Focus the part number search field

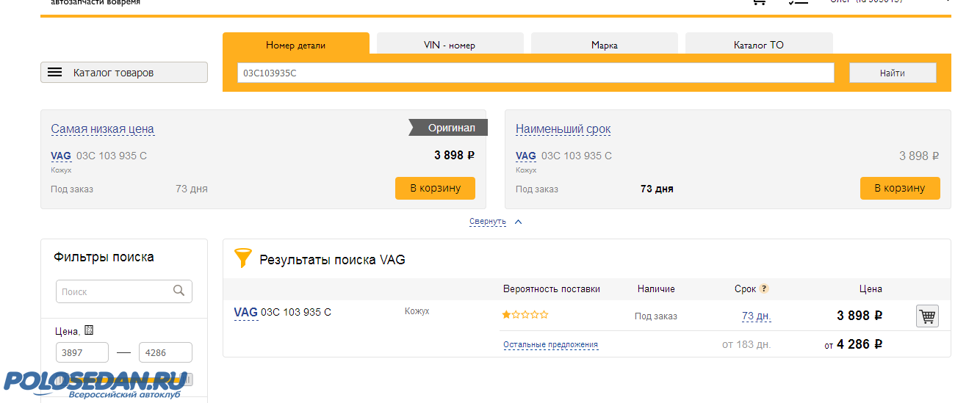pyautogui.click(x=536, y=73)
